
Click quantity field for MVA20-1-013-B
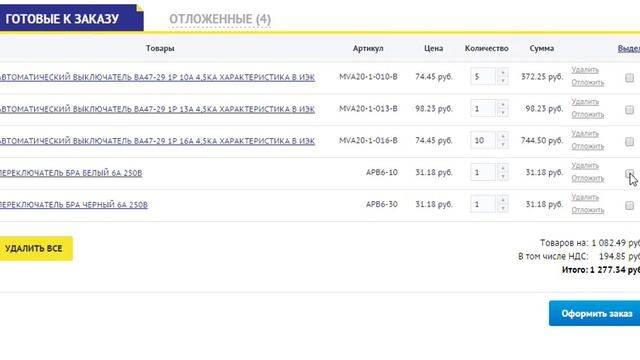(483, 109)
